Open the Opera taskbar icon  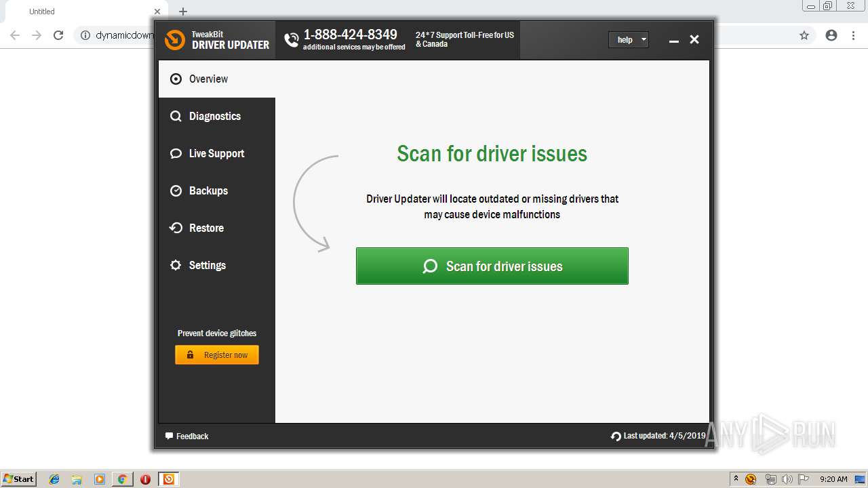pos(145,479)
